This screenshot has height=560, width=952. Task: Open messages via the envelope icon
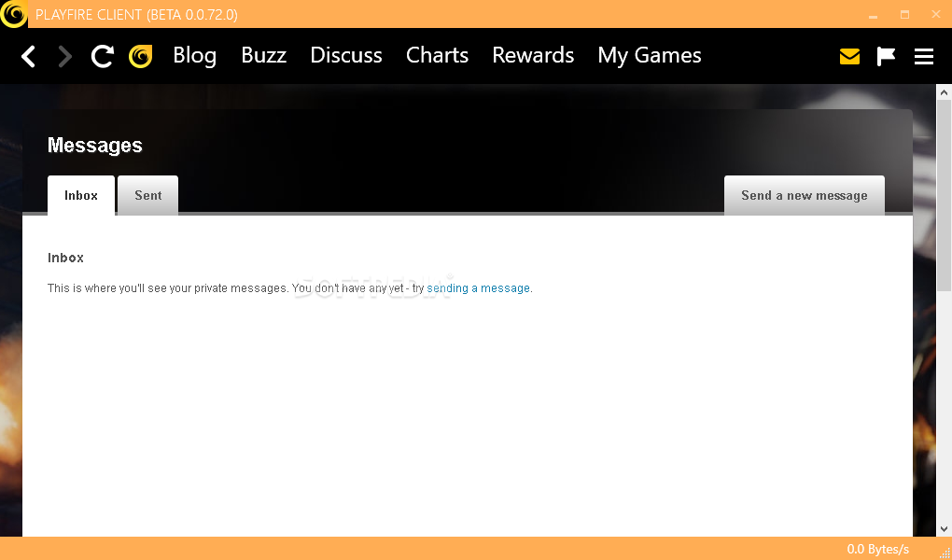[x=849, y=57]
